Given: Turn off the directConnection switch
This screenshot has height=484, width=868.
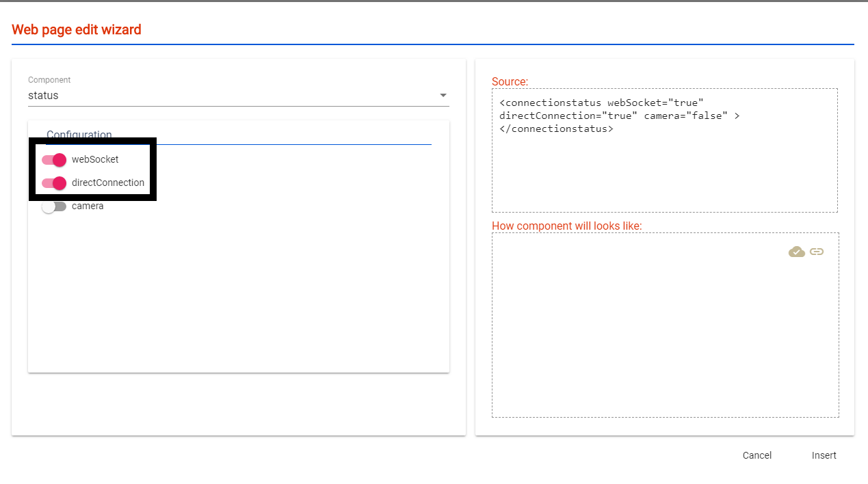Looking at the screenshot, I should click(54, 183).
